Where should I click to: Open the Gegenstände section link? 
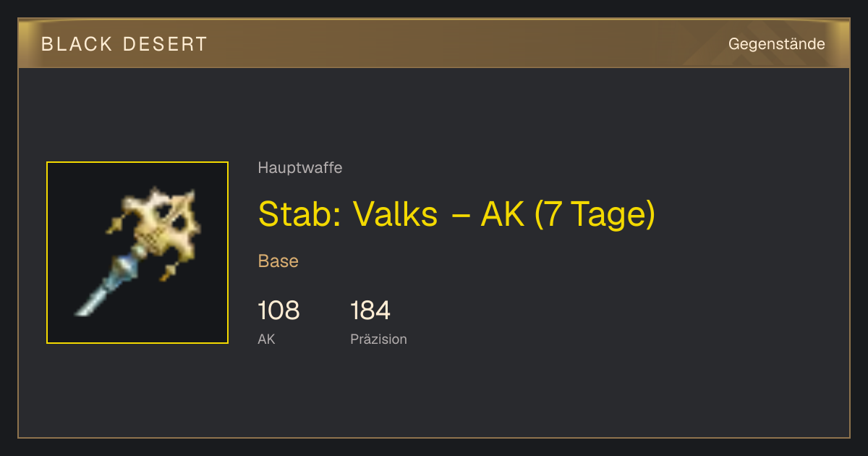tap(776, 44)
